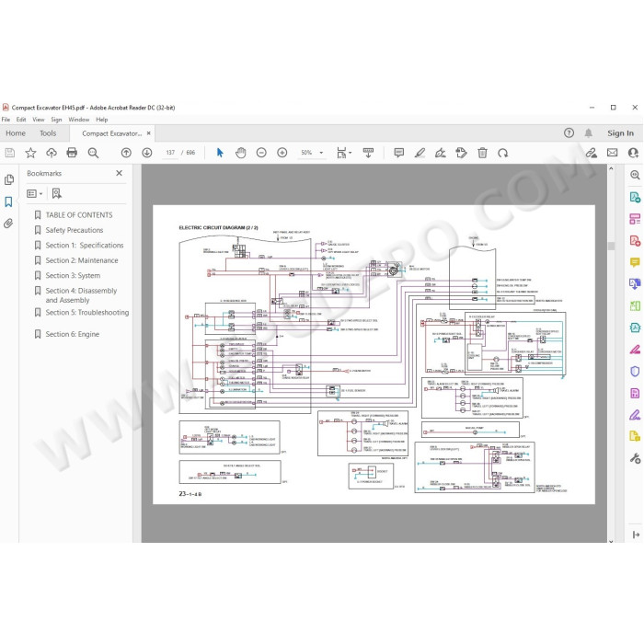The image size is (644, 644).
Task: Show page thumbnails panel in left sidebar
Action: [8, 179]
